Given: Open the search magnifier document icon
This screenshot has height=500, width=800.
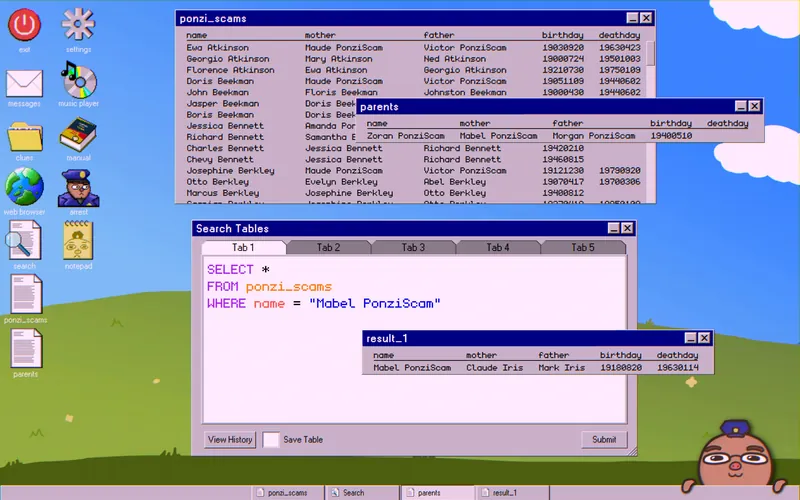Looking at the screenshot, I should [23, 240].
